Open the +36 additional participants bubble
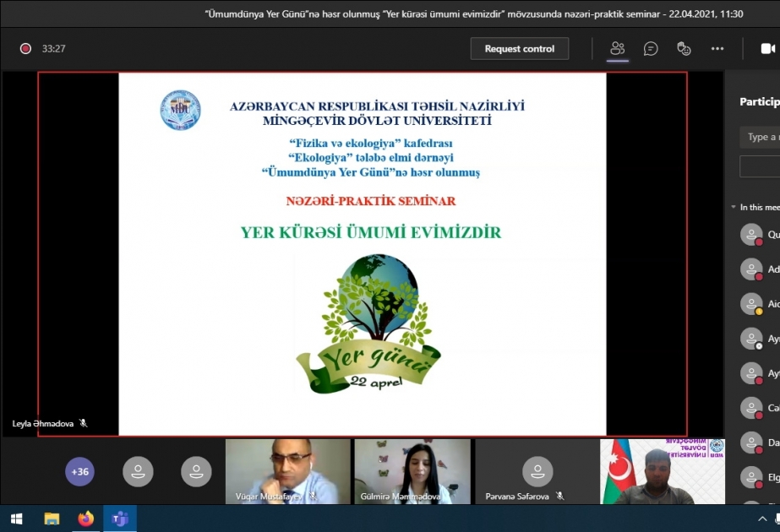Screen dimensions: 780x532 tap(79, 471)
